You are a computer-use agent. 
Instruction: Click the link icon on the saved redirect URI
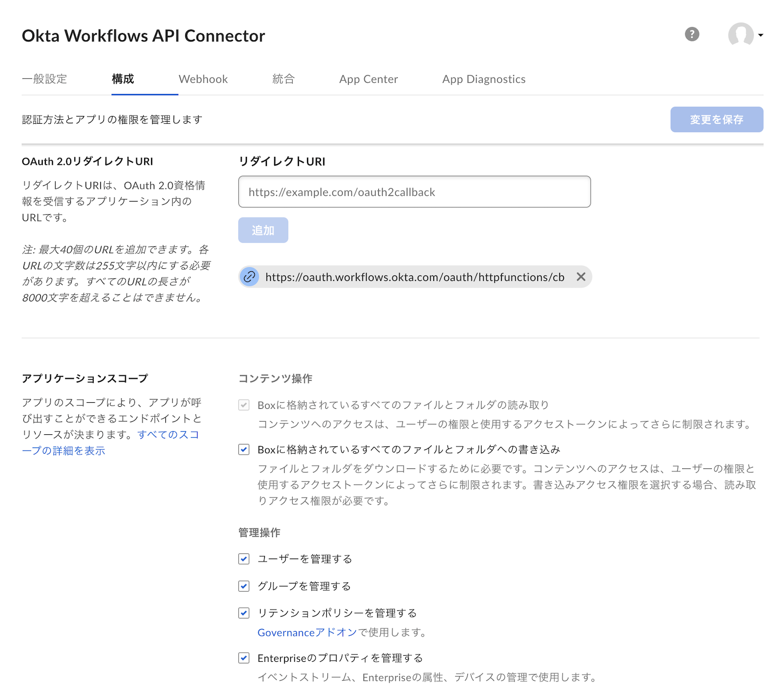pos(249,277)
